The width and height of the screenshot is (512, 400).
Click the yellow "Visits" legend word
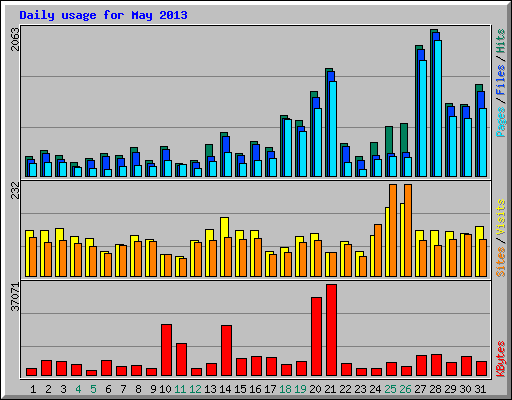coord(501,217)
